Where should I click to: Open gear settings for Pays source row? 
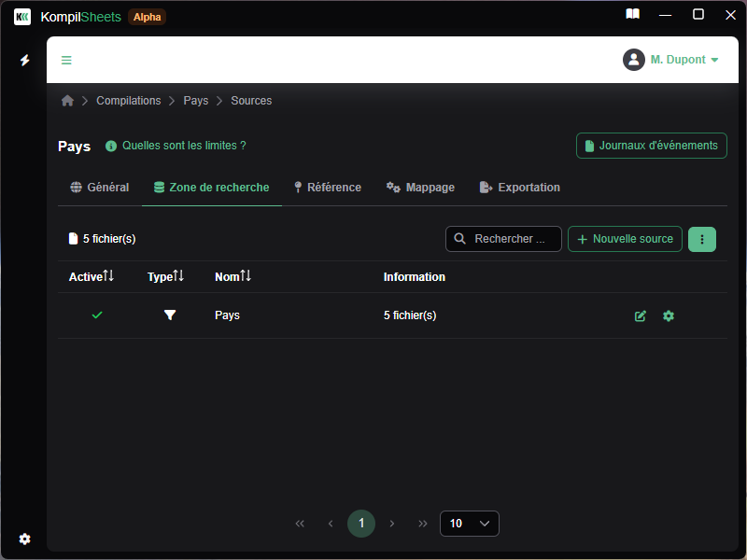tap(668, 316)
